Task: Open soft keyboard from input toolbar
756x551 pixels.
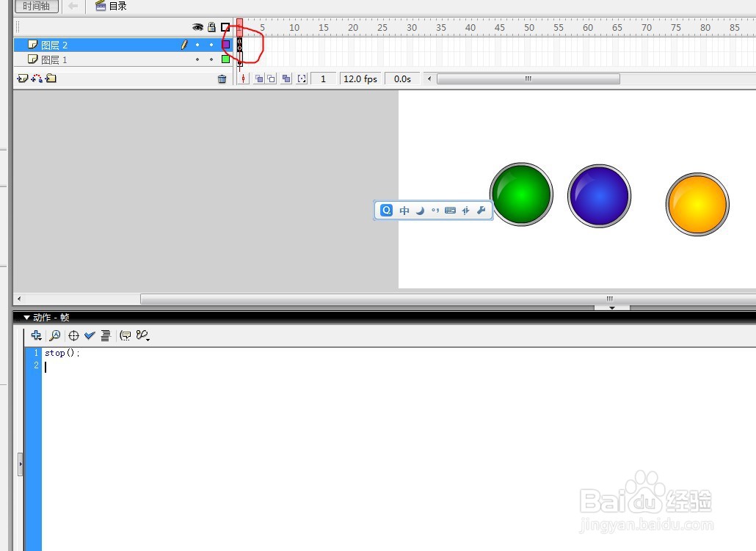Action: point(451,210)
